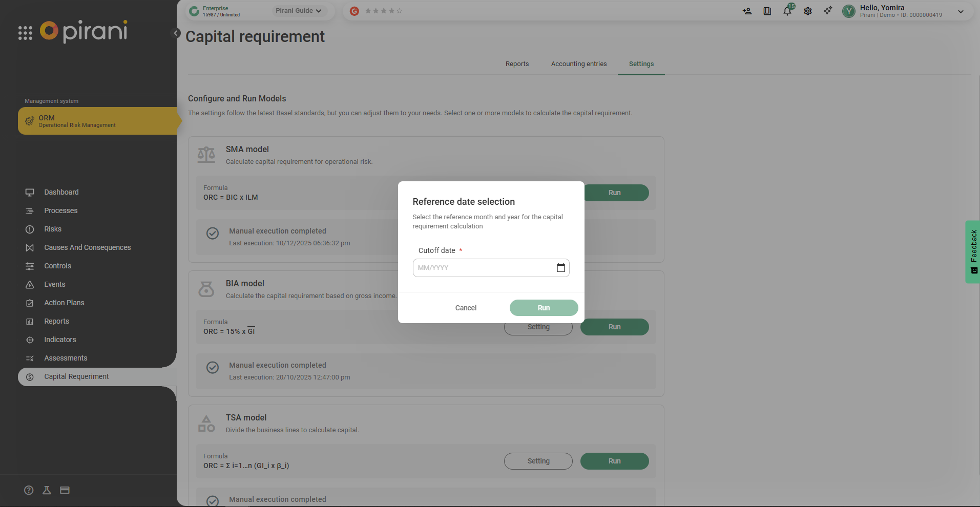Open the Feedback side tab
This screenshot has width=980, height=507.
973,251
